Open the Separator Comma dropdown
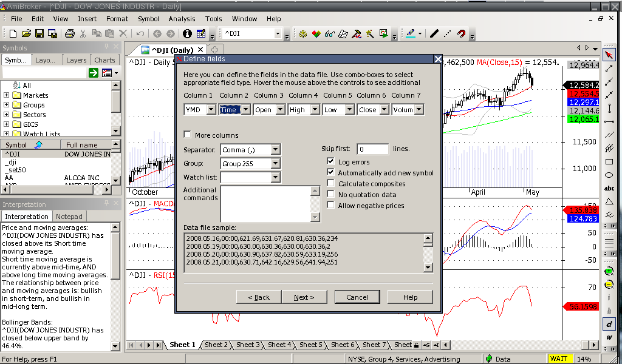 point(276,150)
